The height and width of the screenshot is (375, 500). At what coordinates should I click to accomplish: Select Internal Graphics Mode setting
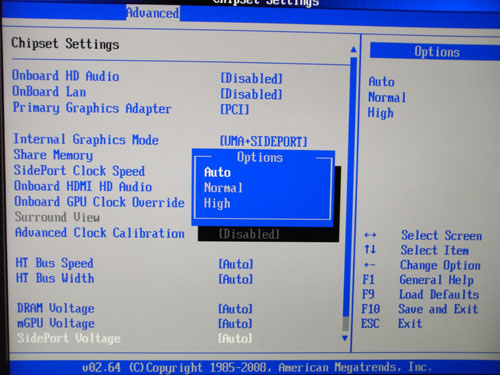[x=86, y=139]
